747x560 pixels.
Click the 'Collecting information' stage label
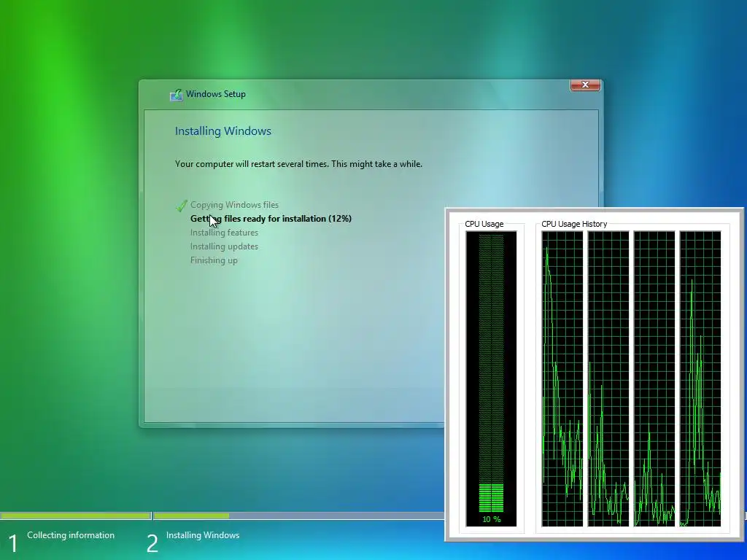(x=71, y=535)
